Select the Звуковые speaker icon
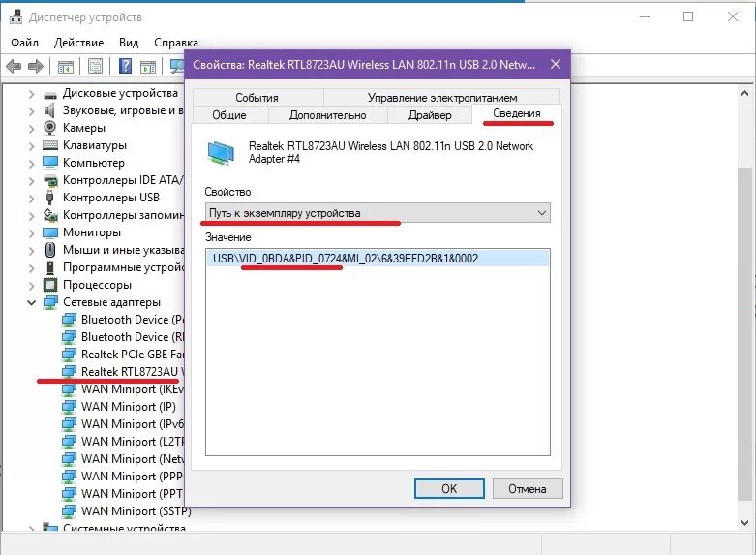 coord(49,110)
